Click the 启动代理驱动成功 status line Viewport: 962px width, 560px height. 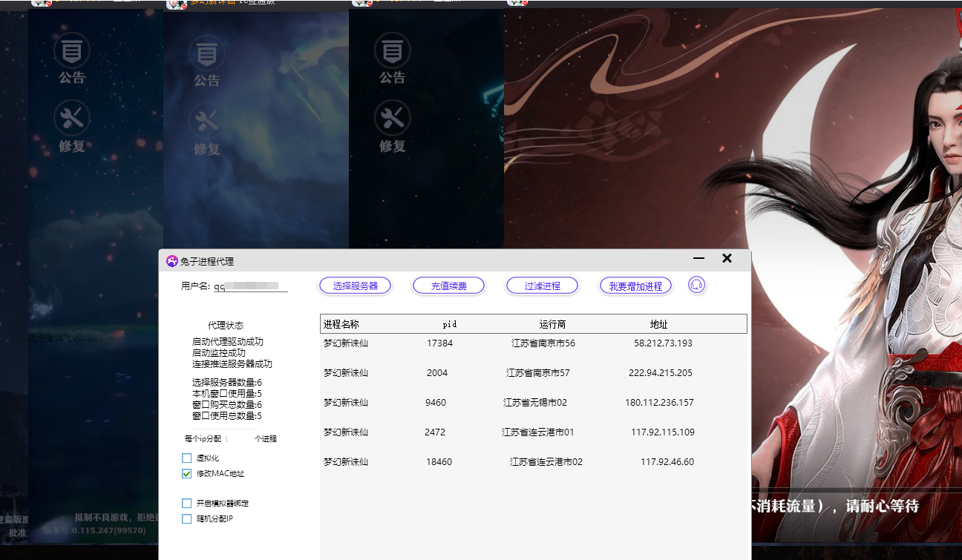coord(228,342)
